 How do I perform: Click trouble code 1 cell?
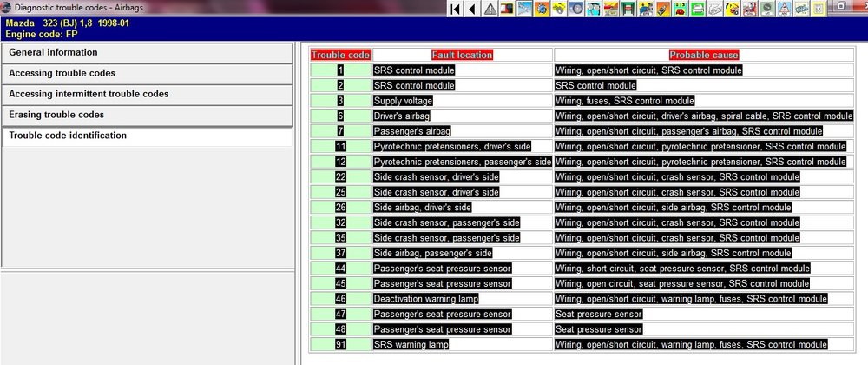coord(340,70)
